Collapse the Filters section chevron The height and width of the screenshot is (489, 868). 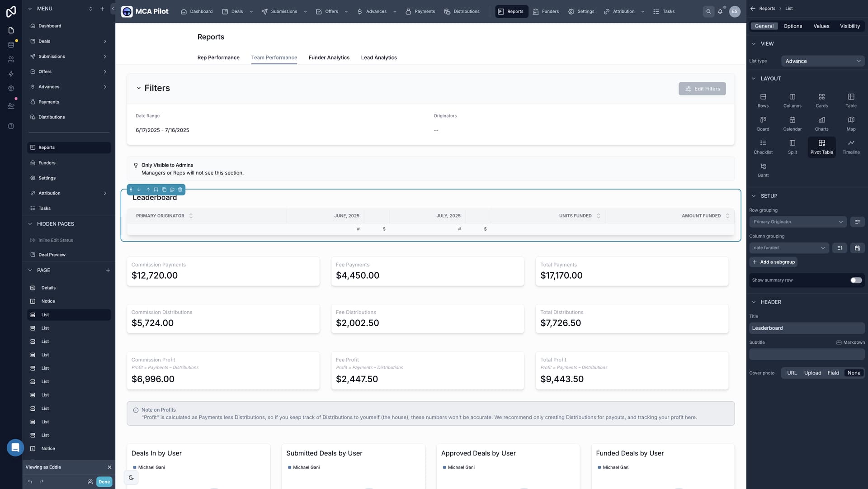coord(139,88)
